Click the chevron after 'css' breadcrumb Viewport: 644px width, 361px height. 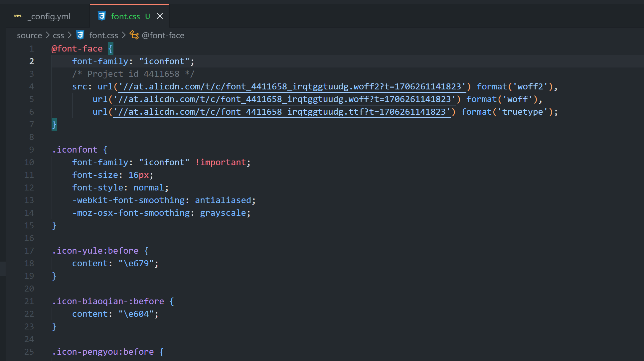[70, 35]
